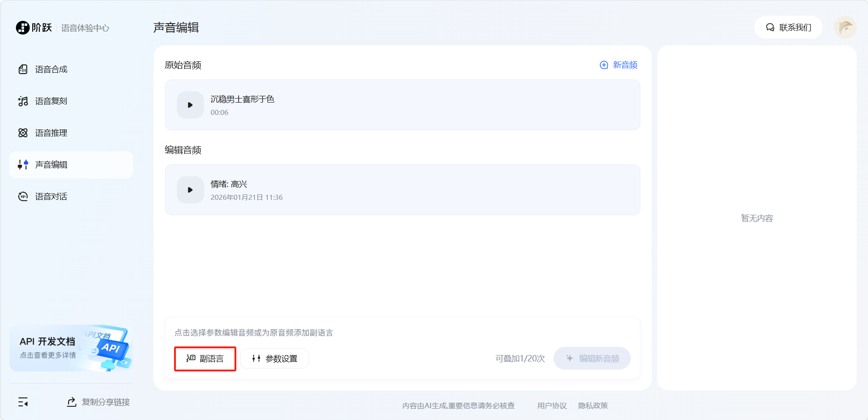868x420 pixels.
Task: Open 参数设置 parameter settings
Action: pyautogui.click(x=274, y=359)
